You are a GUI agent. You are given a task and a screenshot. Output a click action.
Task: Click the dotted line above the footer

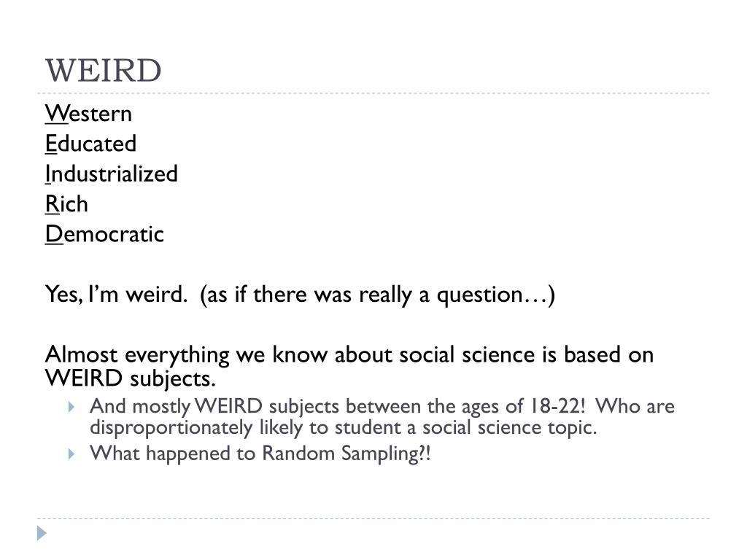click(x=373, y=518)
